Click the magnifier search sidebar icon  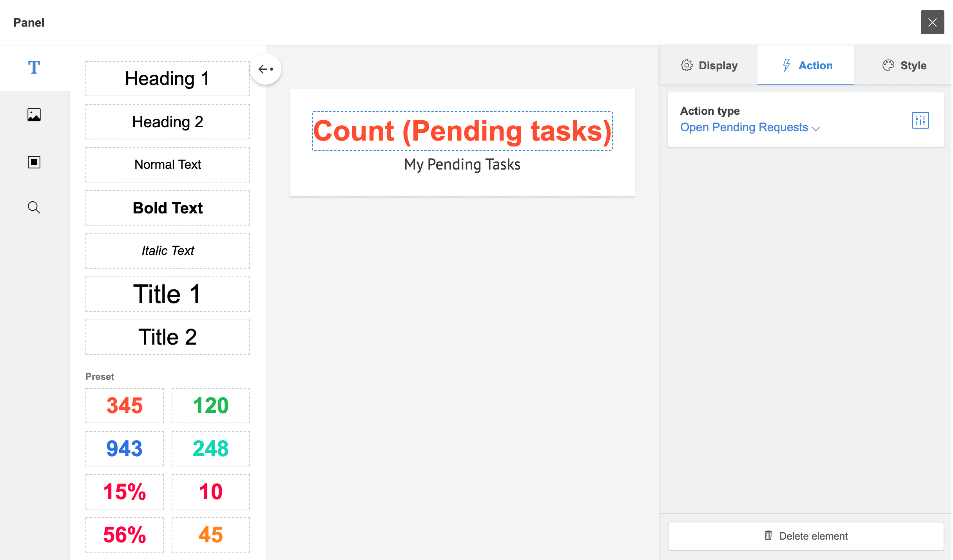[x=34, y=207]
